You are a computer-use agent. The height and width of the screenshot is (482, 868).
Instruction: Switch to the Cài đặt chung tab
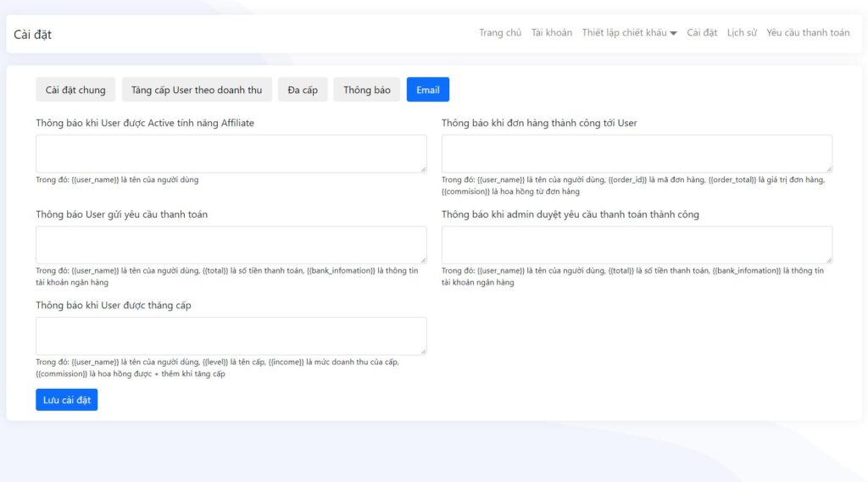coord(75,90)
